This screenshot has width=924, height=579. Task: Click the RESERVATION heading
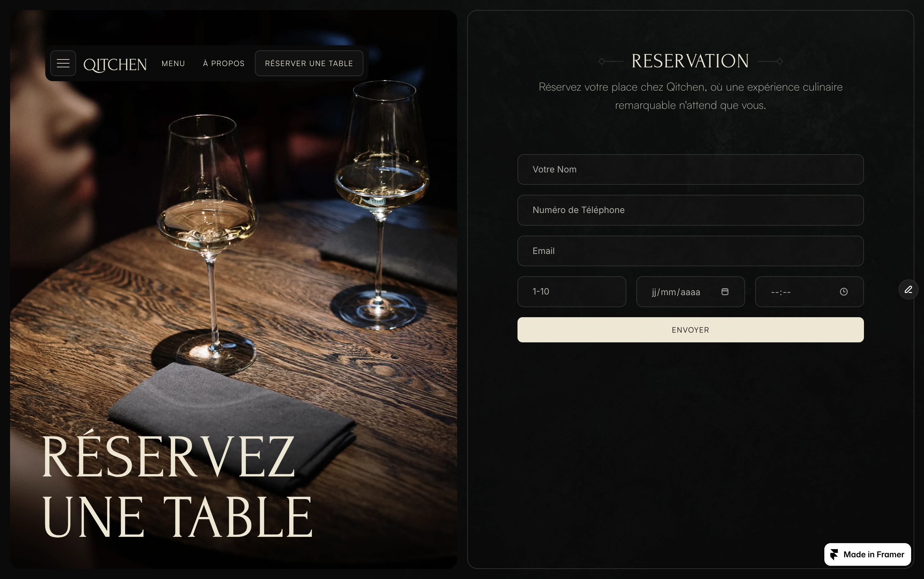690,61
